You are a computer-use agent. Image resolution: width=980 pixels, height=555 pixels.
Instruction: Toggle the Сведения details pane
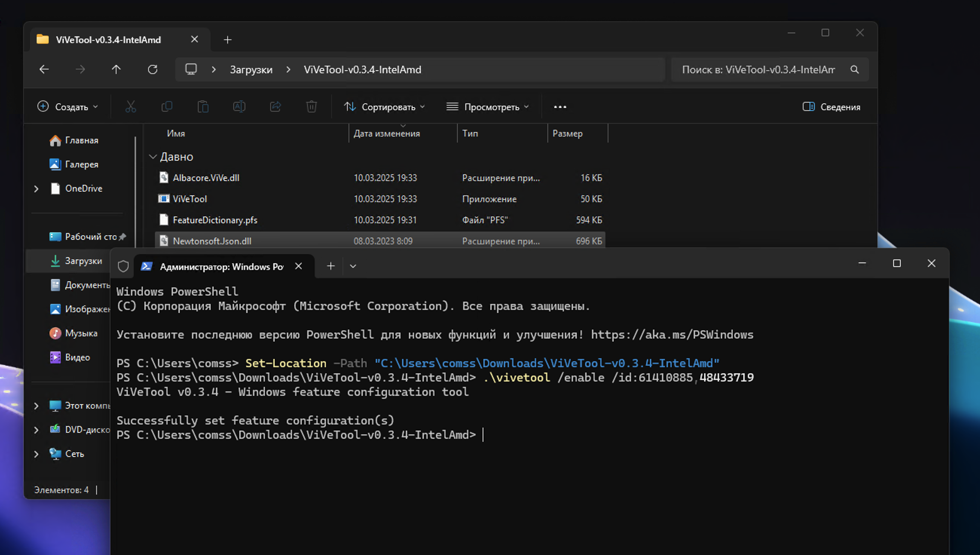click(832, 107)
